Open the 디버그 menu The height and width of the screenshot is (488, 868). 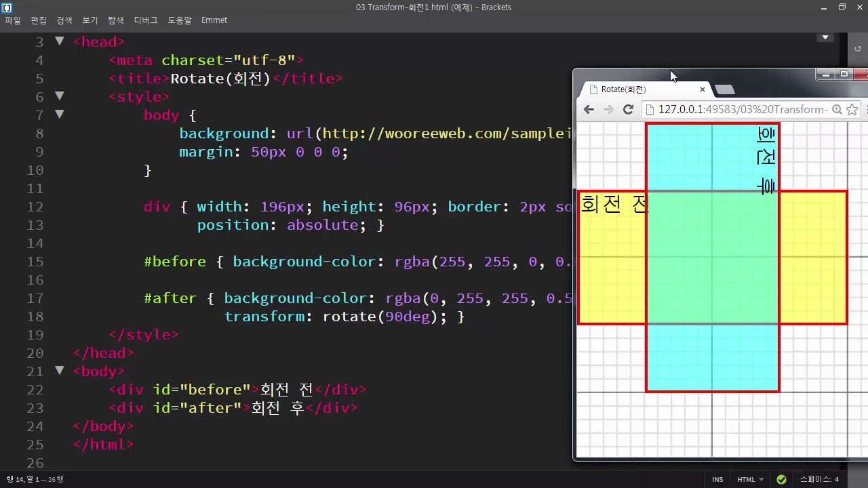[146, 20]
